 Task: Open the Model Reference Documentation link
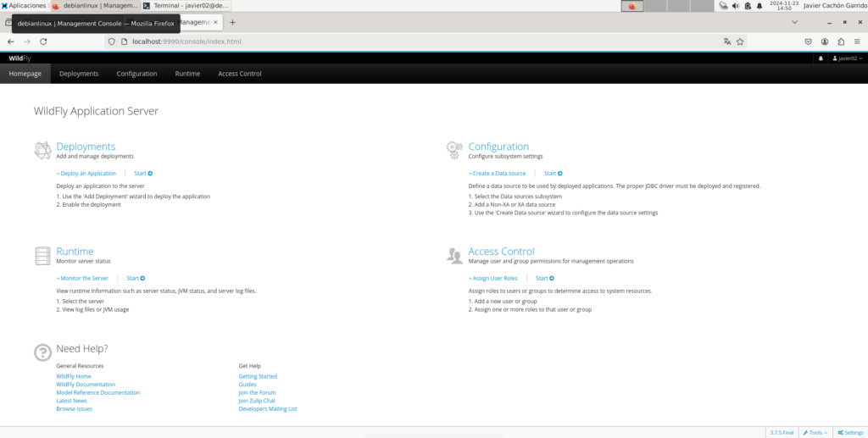point(98,392)
